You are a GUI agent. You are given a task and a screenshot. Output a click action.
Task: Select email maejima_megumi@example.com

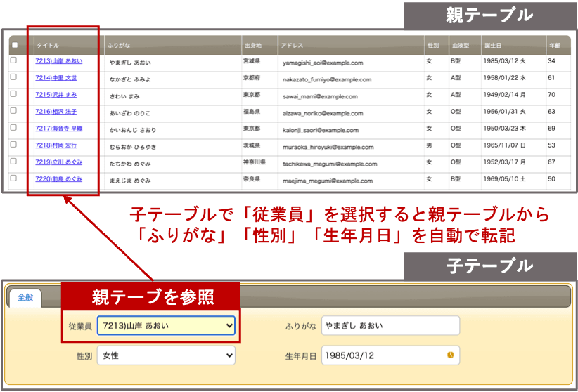(x=328, y=181)
